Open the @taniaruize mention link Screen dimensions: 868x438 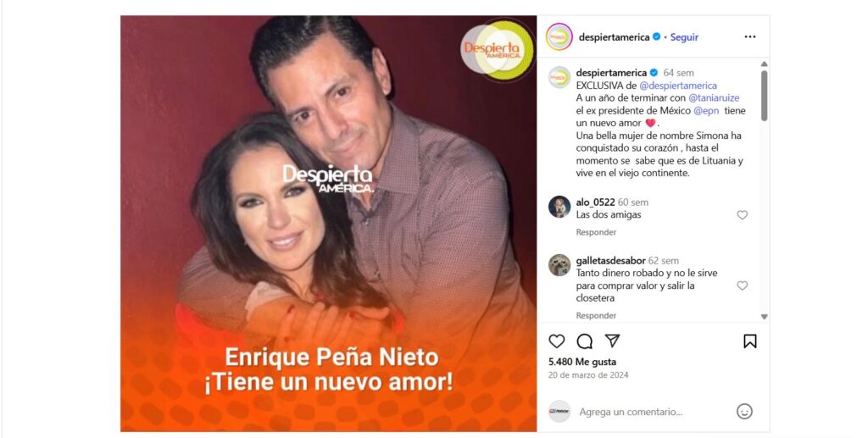point(714,98)
